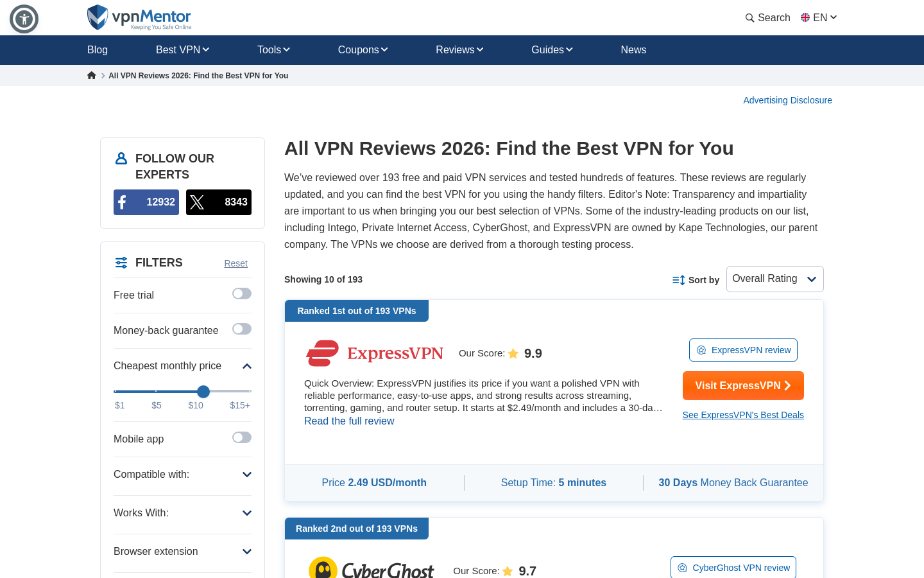
Task: Collapse the Cheapest monthly price section
Action: click(x=247, y=366)
